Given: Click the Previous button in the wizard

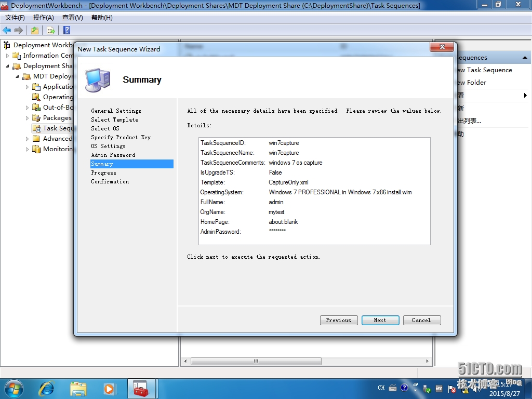Looking at the screenshot, I should pyautogui.click(x=339, y=320).
